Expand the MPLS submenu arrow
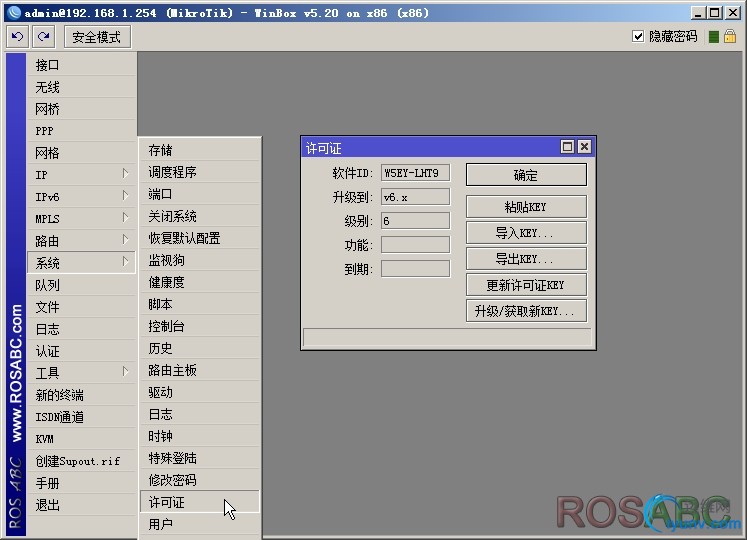The height and width of the screenshot is (540, 747). tap(125, 218)
